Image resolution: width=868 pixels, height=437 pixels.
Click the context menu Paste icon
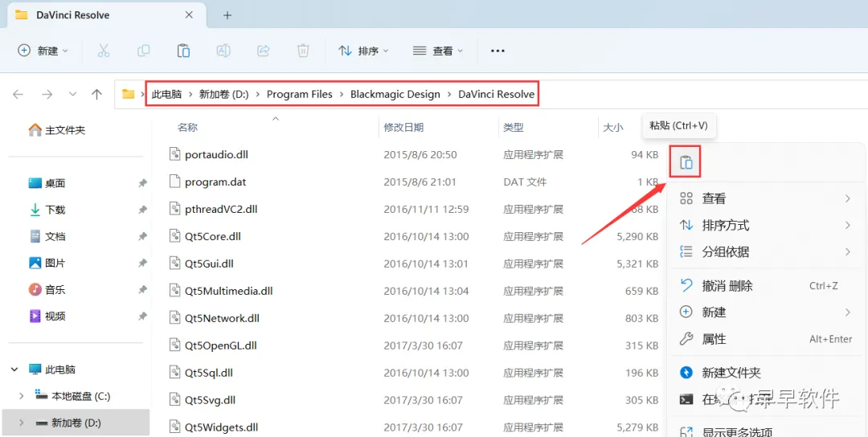(686, 162)
